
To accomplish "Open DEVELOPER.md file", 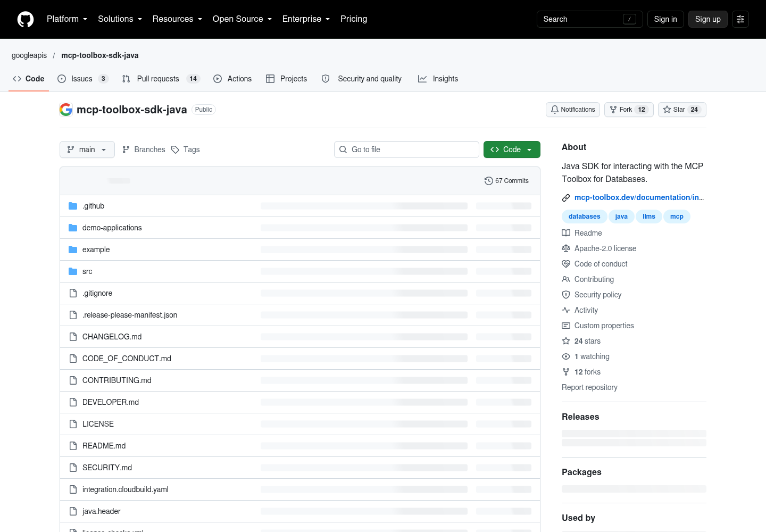I will 111,402.
